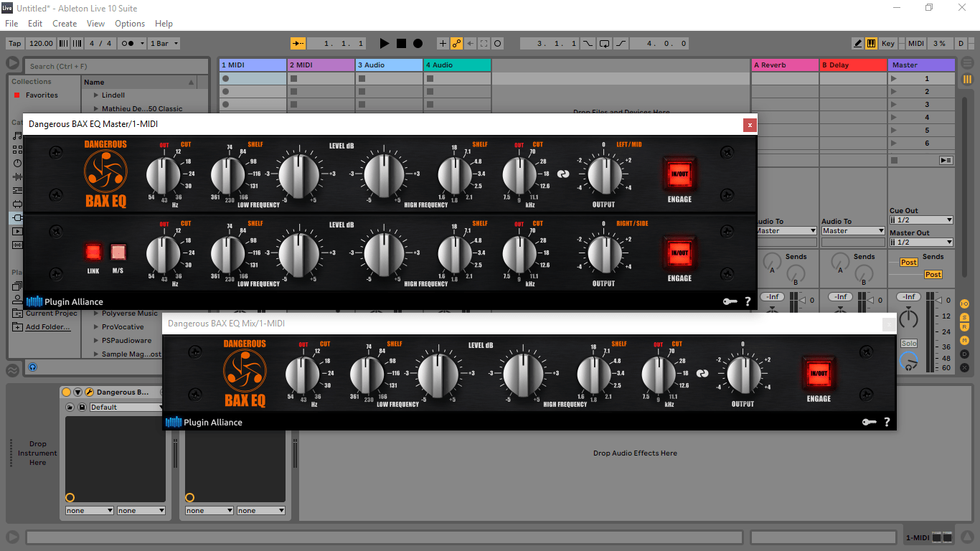
Task: Click the Solo cue button on Master
Action: coord(909,344)
